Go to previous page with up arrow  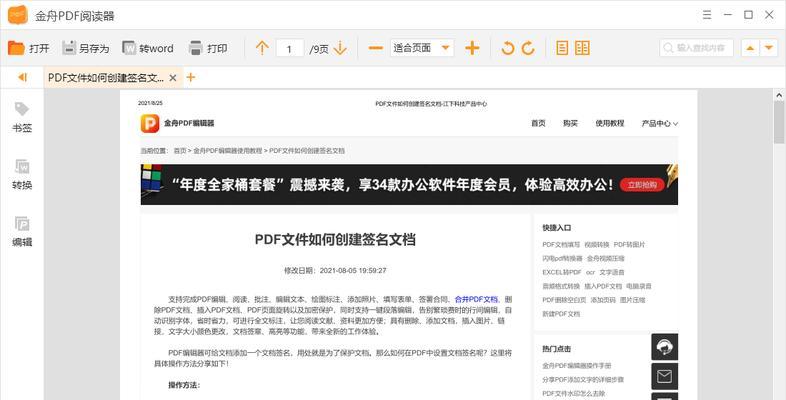tap(262, 48)
